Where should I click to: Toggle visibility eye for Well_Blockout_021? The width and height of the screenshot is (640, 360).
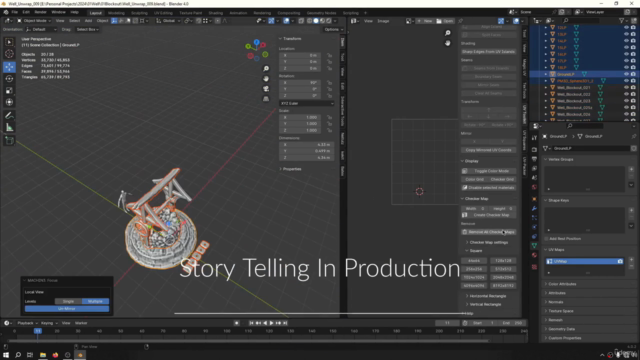click(626, 87)
